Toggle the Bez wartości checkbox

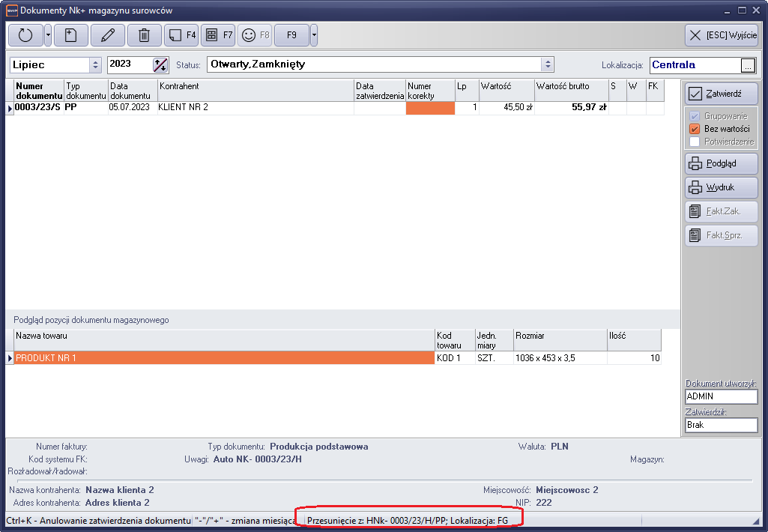point(695,129)
